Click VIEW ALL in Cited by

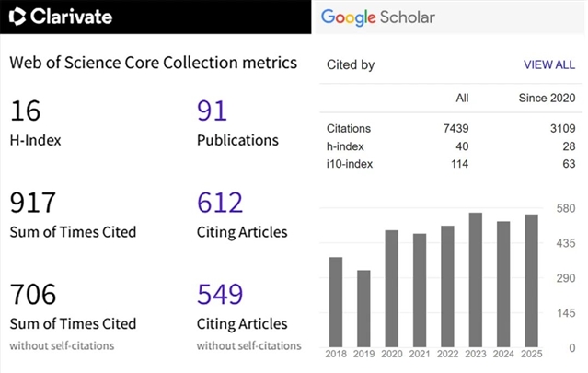[x=549, y=64]
